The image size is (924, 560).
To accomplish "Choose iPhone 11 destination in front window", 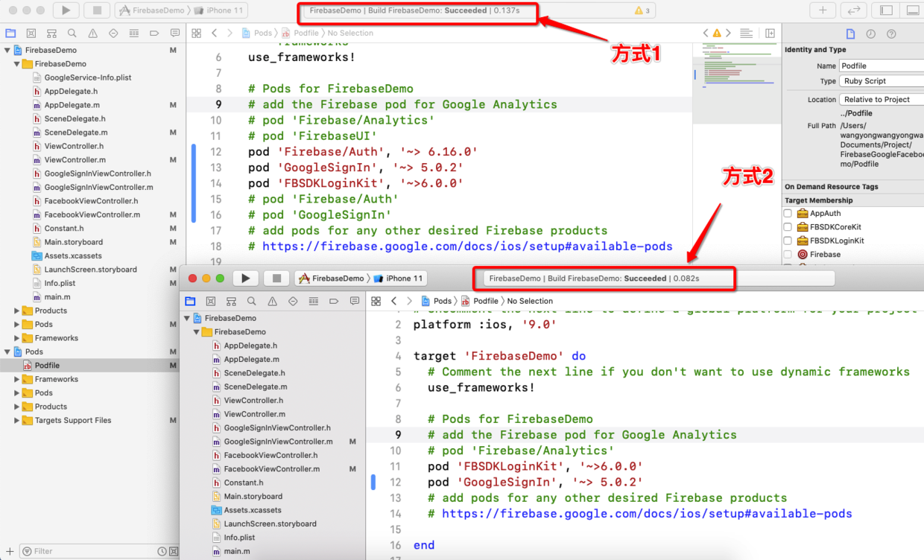I will pos(399,279).
